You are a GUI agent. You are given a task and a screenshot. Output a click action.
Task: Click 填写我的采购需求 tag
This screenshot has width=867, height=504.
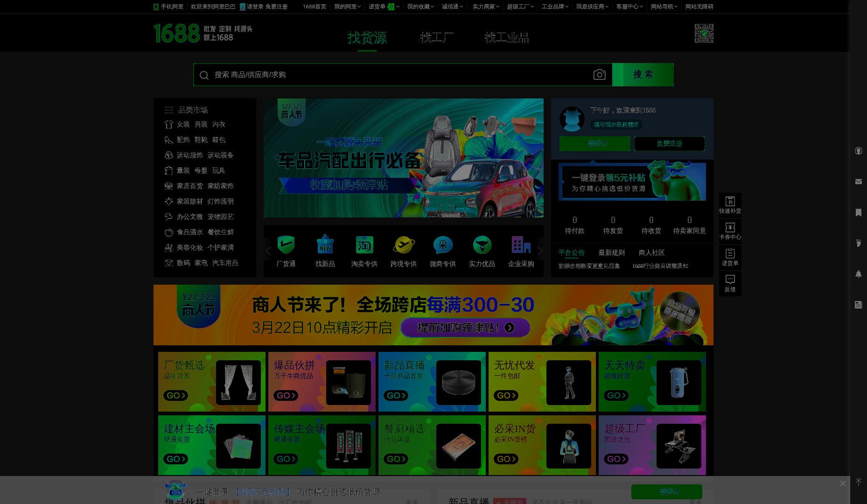pyautogui.click(x=616, y=125)
